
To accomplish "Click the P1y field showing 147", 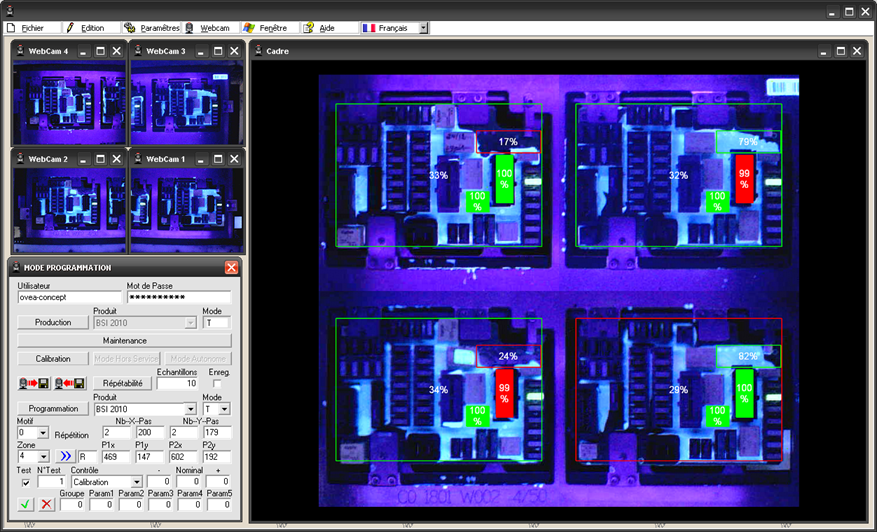I will pyautogui.click(x=150, y=457).
